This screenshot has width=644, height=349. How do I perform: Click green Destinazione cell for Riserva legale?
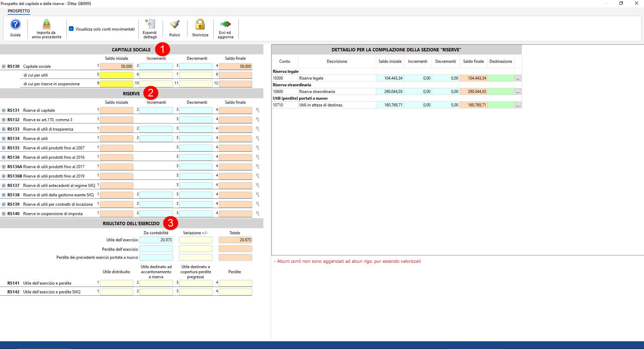[x=501, y=78]
